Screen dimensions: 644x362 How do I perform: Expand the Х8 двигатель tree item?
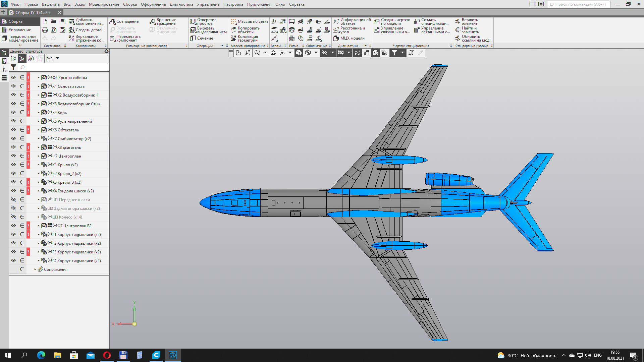pos(38,147)
